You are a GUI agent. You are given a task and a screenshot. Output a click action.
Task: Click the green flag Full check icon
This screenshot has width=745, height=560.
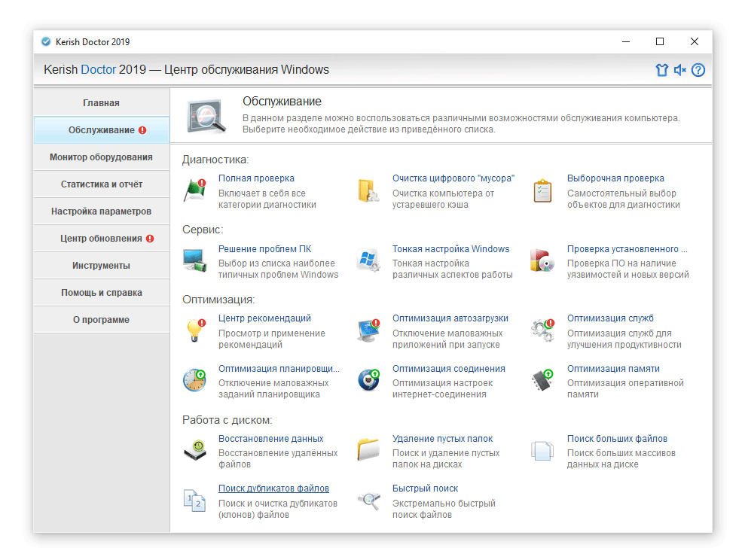tap(195, 190)
